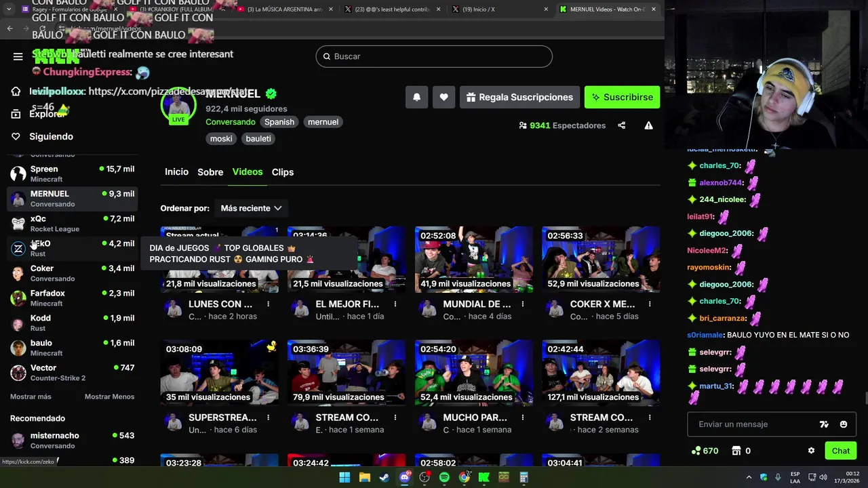Open options menu for EL MEJOR FI video
This screenshot has height=488, width=868.
(395, 304)
